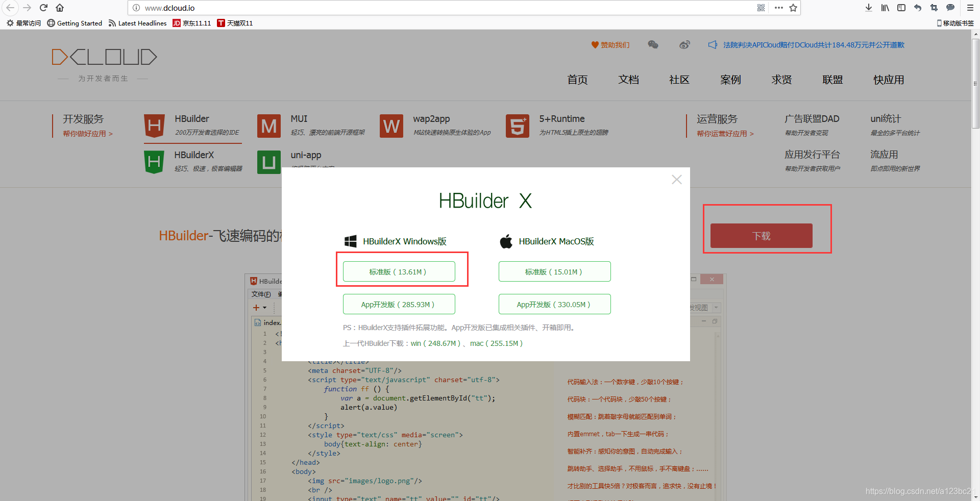Viewport: 980px width, 501px height.
Task: Open the downloads arrow icon
Action: [869, 8]
